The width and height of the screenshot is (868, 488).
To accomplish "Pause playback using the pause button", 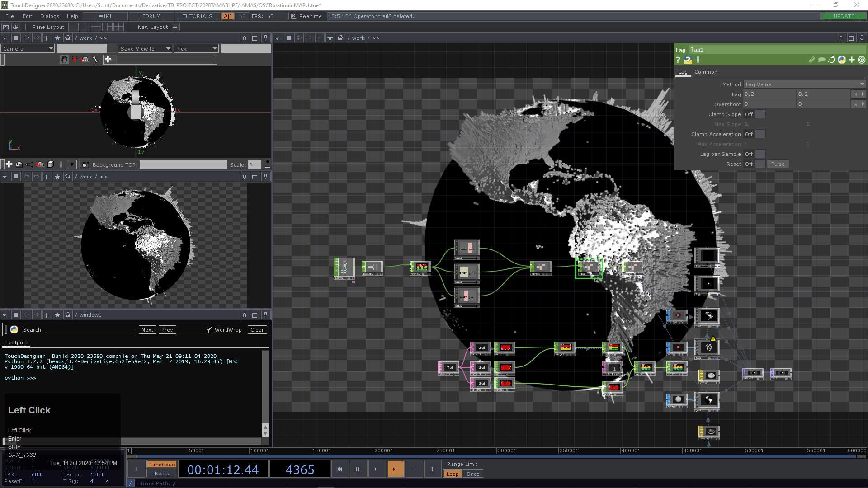I will pos(357,469).
